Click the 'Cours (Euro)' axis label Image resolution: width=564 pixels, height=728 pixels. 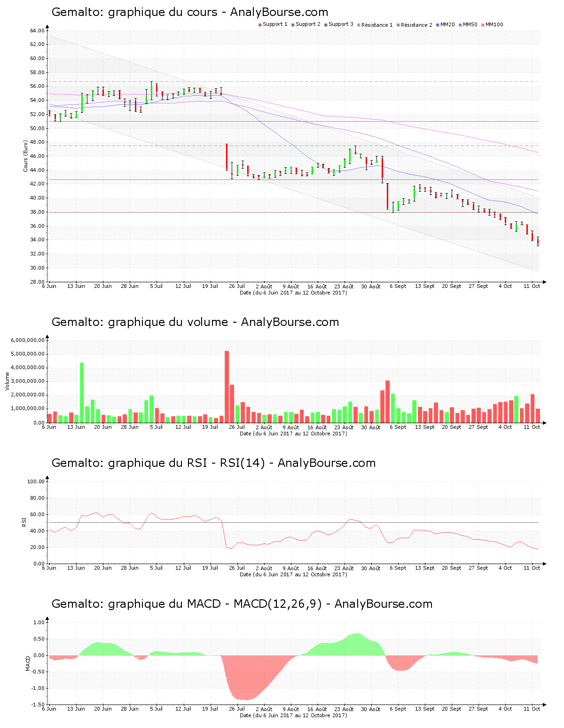click(26, 156)
